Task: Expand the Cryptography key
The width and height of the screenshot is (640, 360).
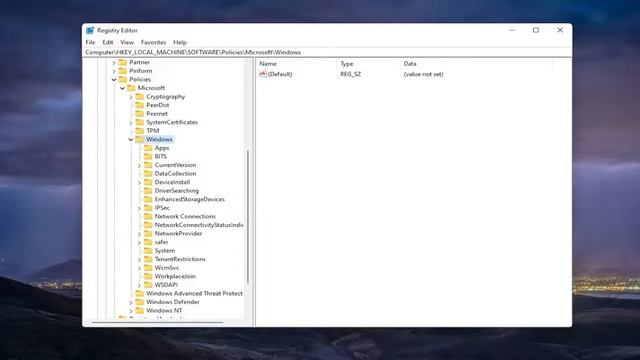Action: (131, 97)
